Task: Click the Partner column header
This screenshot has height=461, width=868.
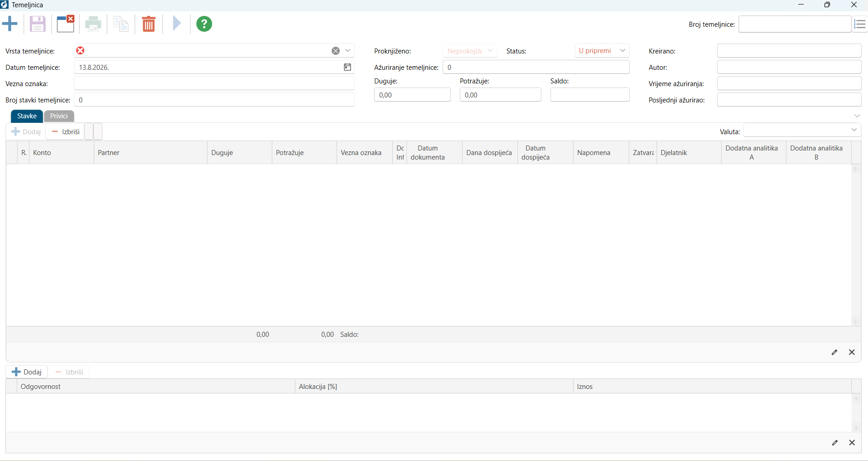Action: point(150,153)
